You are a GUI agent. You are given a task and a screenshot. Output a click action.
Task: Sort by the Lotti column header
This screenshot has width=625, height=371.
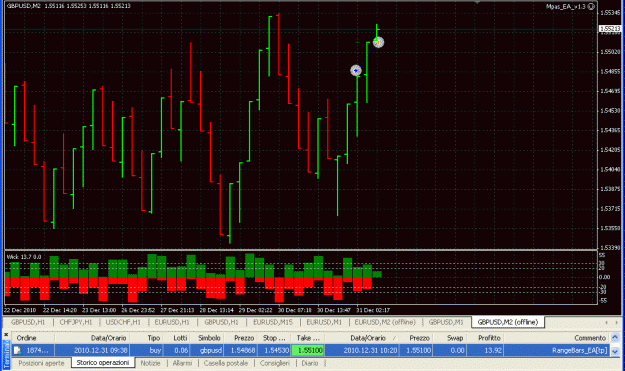click(x=176, y=338)
